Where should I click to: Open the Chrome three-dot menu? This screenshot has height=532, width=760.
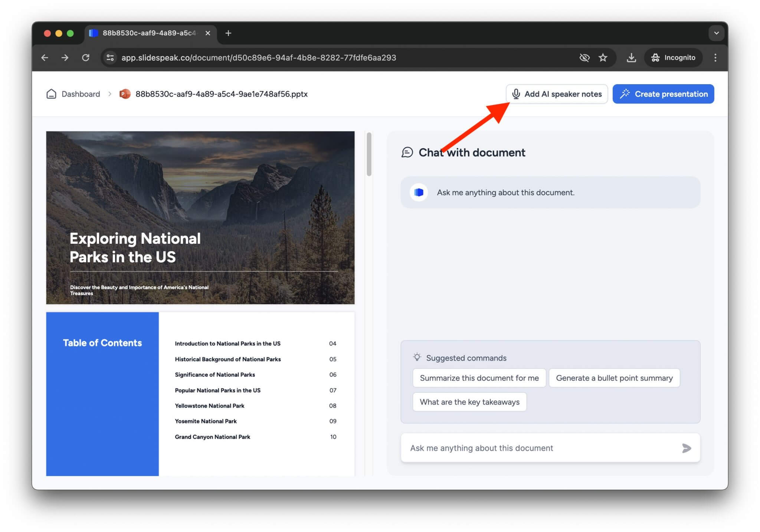point(716,58)
